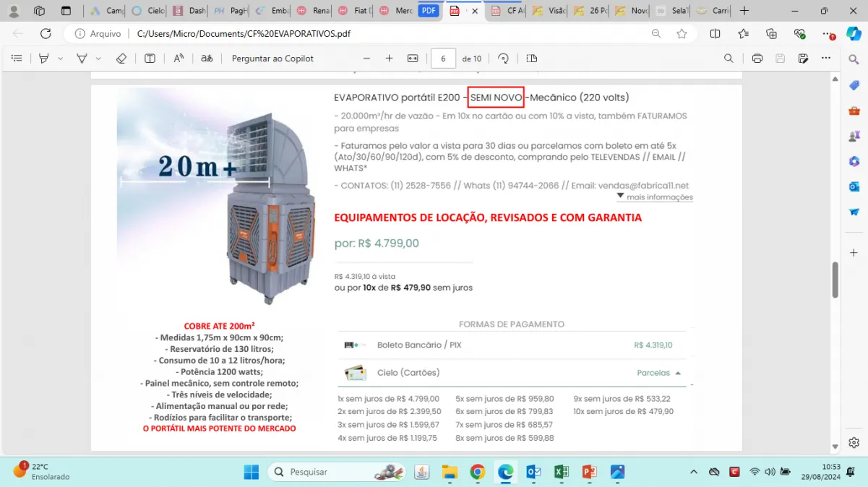Print the PDF document
Image resolution: width=868 pixels, height=487 pixels.
point(757,59)
